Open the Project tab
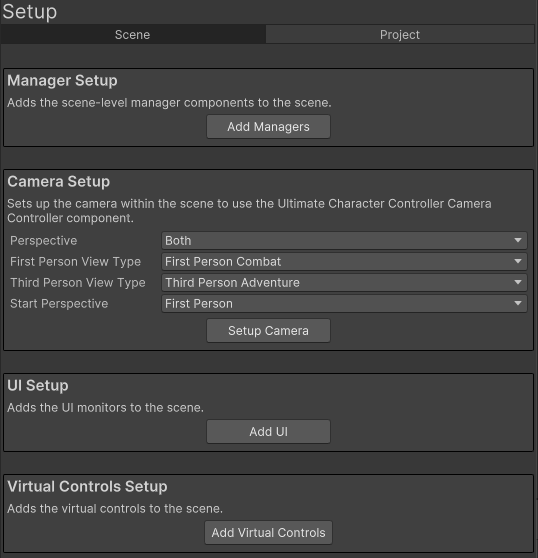This screenshot has width=538, height=558. pyautogui.click(x=400, y=35)
